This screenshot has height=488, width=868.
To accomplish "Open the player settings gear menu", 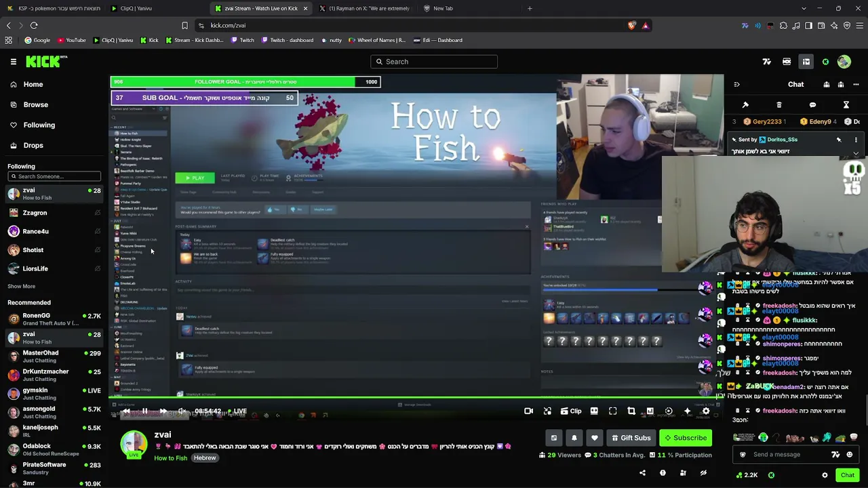I will coord(706,411).
